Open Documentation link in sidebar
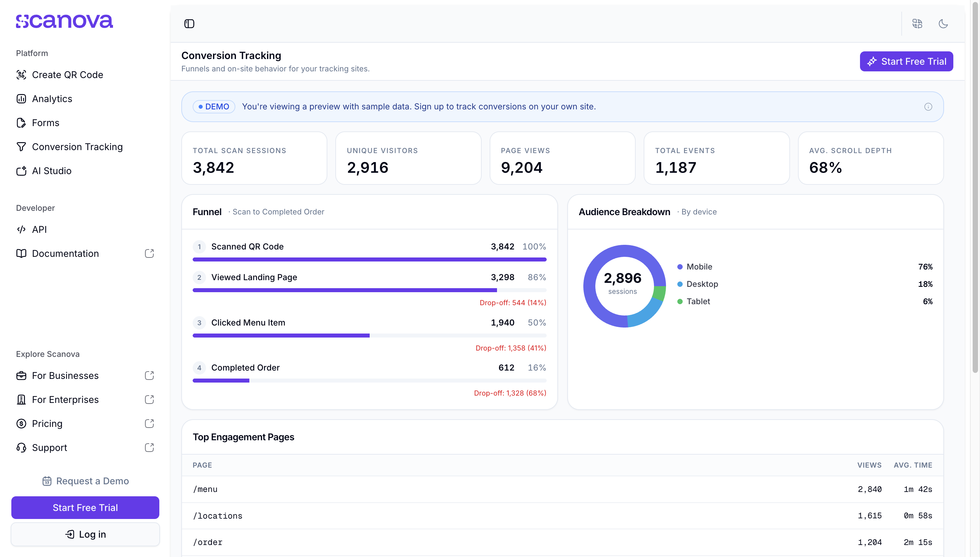 coord(85,253)
